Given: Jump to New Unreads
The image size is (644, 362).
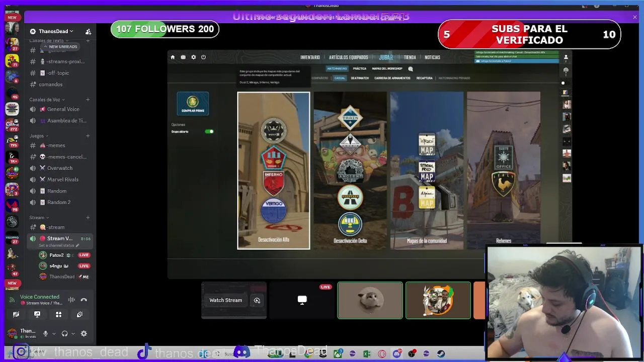Looking at the screenshot, I should click(x=60, y=47).
